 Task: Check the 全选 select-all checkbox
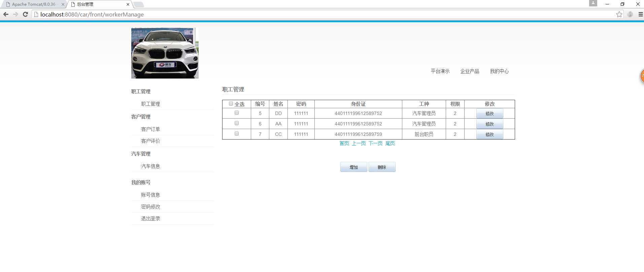231,104
